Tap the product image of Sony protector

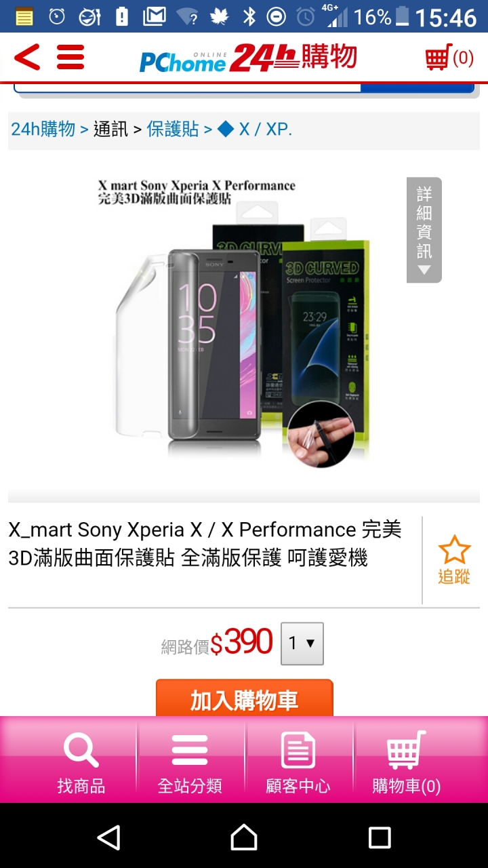tap(244, 319)
